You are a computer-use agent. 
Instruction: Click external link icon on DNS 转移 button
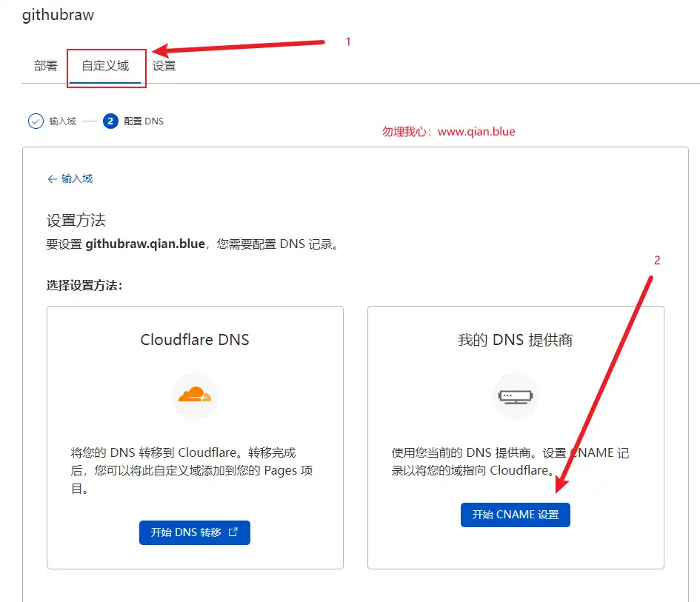[233, 532]
